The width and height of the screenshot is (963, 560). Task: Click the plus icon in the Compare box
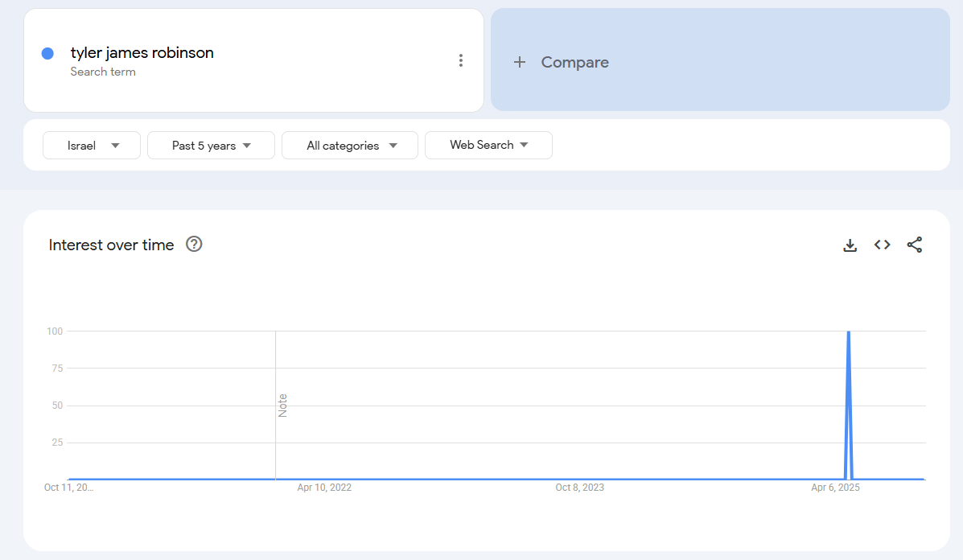click(520, 62)
